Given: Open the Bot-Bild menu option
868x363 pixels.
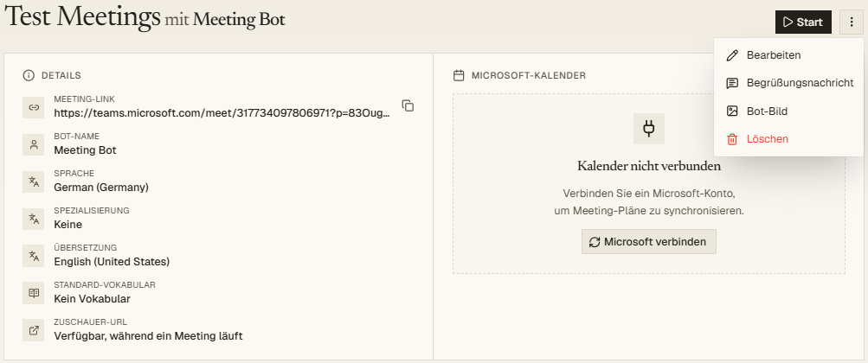Looking at the screenshot, I should tap(788, 111).
